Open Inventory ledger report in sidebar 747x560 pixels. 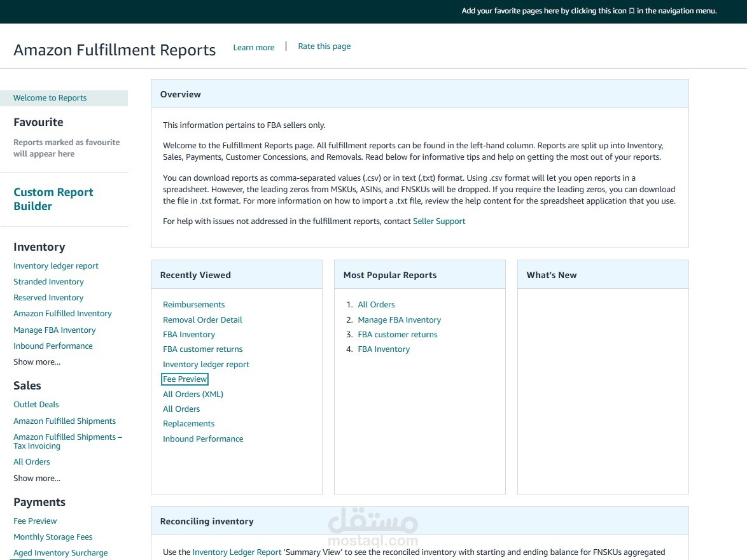coord(56,266)
